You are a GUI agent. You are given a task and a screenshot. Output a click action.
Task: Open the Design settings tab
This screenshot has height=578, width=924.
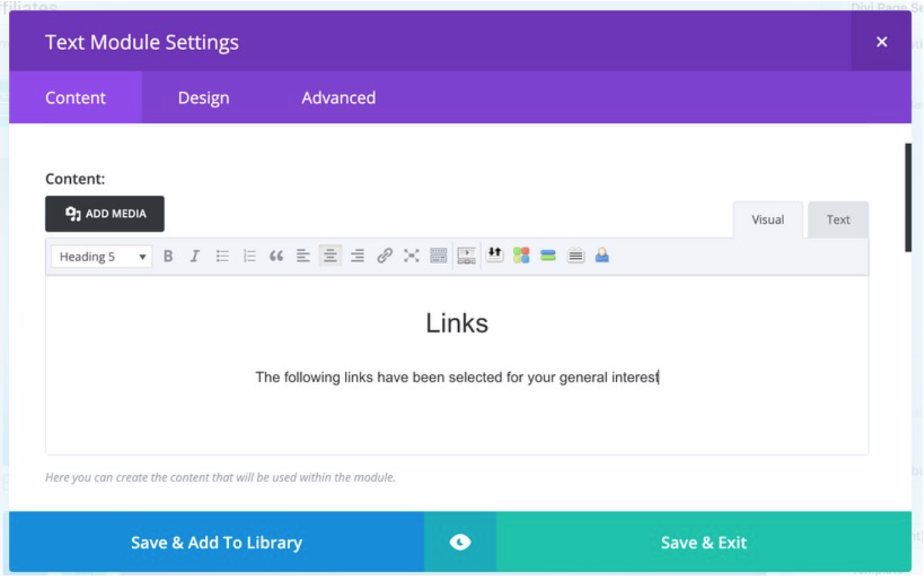click(x=203, y=98)
